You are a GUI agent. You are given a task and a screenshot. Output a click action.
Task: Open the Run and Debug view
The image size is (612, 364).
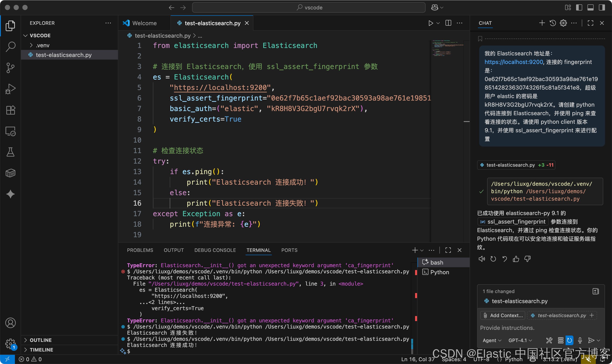tap(10, 89)
